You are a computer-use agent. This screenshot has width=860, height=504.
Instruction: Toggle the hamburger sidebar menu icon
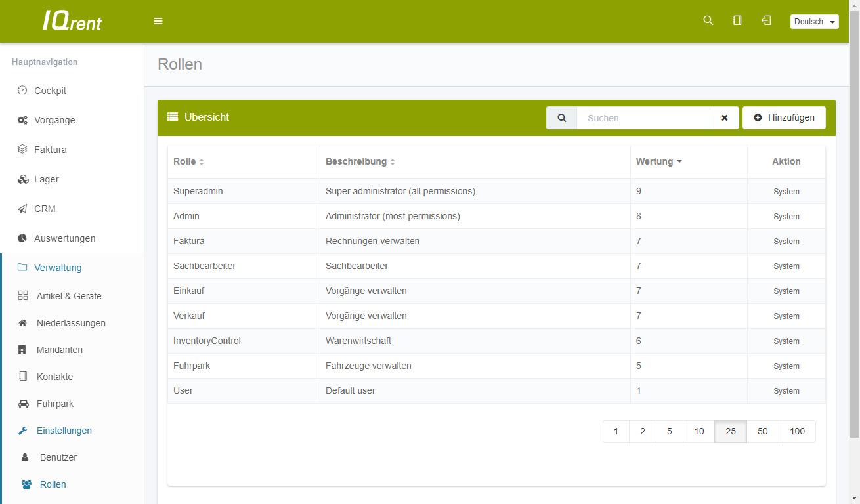coord(158,21)
